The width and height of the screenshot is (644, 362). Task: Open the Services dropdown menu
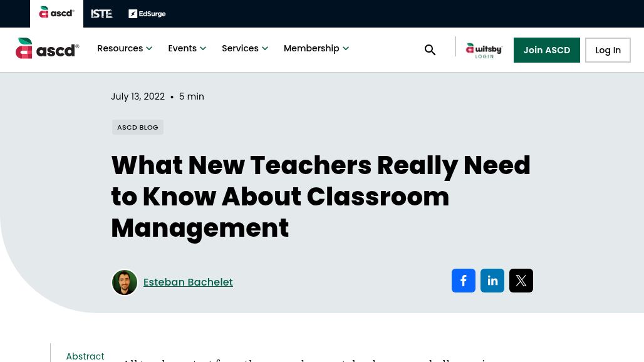coord(244,48)
